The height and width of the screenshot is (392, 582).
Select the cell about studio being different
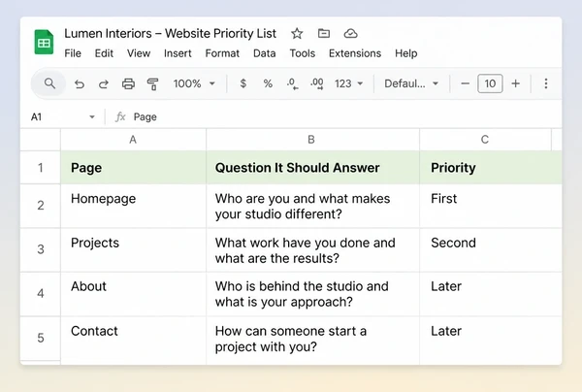[x=312, y=206]
